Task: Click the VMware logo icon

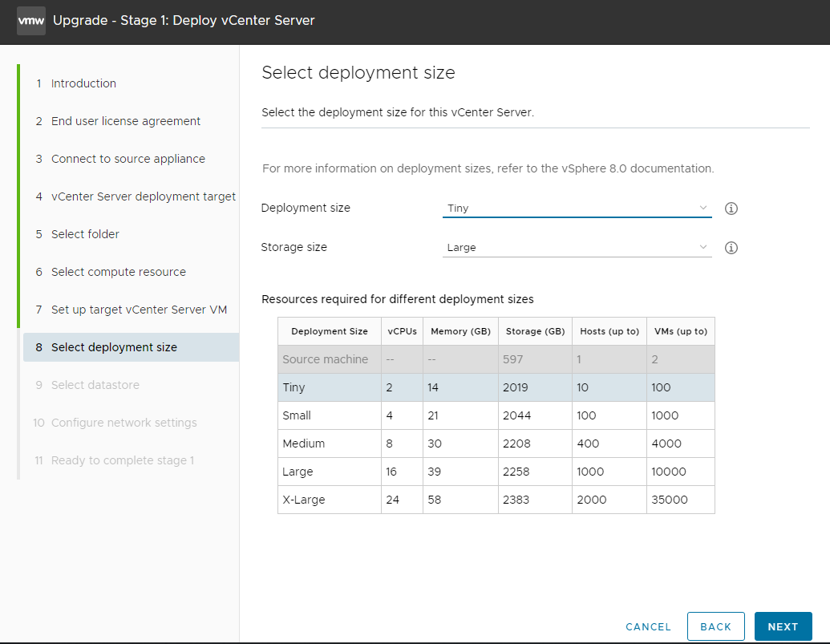Action: point(31,21)
